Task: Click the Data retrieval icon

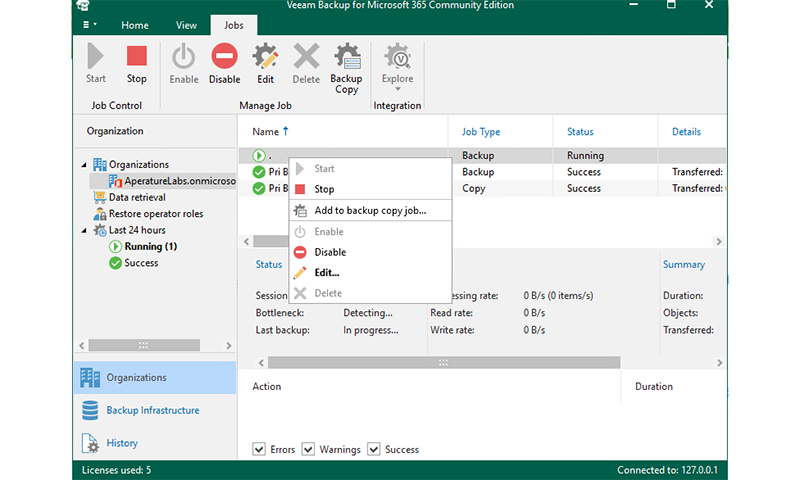Action: click(x=99, y=197)
